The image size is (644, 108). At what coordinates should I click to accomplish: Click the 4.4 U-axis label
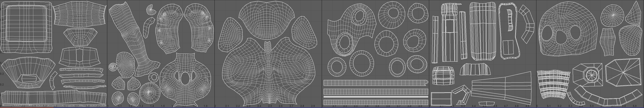(474, 106)
